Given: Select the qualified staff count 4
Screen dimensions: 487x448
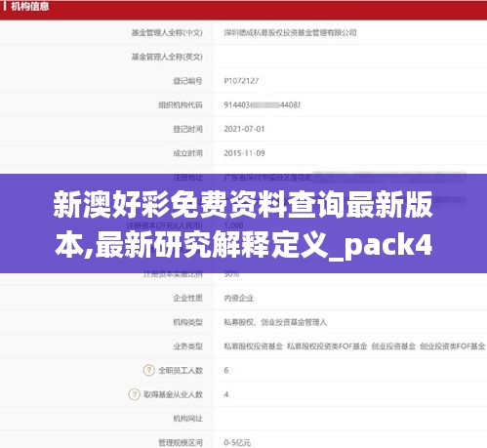Looking at the screenshot, I should [226, 394].
